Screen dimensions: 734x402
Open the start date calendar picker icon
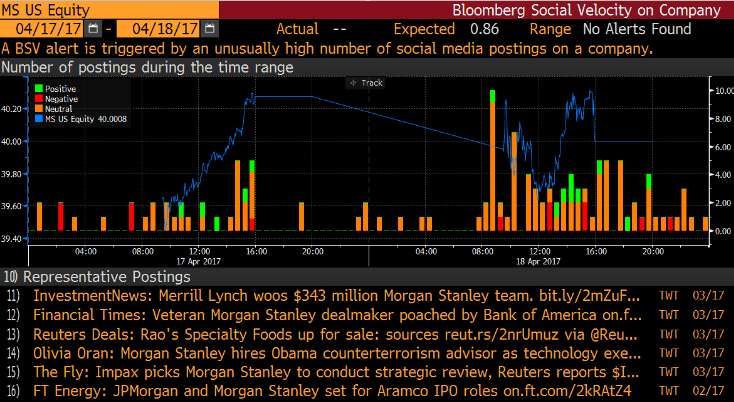pos(93,29)
